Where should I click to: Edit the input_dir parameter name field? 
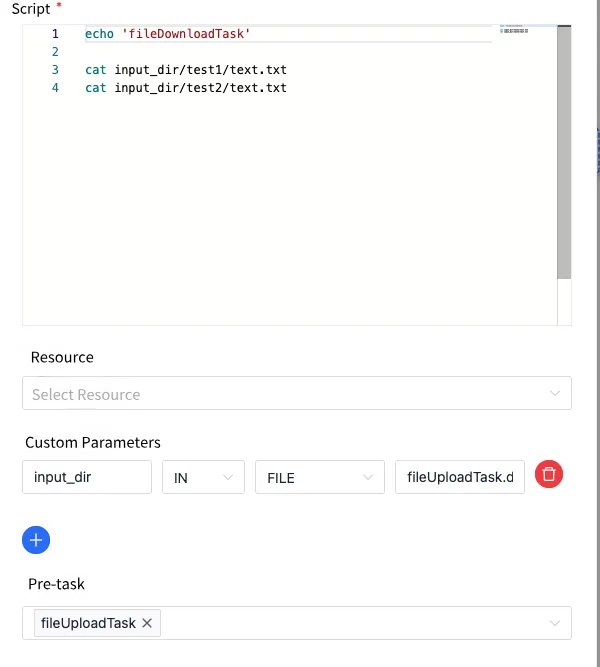(x=87, y=477)
